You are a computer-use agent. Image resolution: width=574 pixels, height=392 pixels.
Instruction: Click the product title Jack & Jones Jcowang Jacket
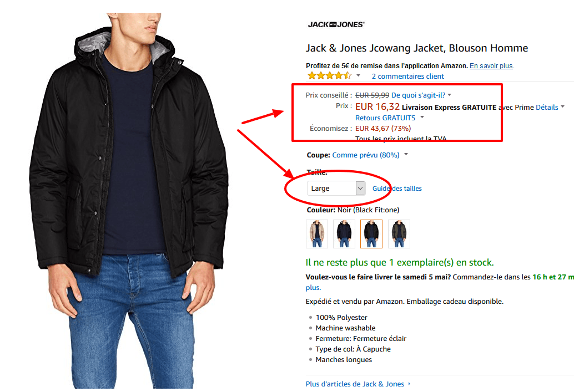[416, 48]
